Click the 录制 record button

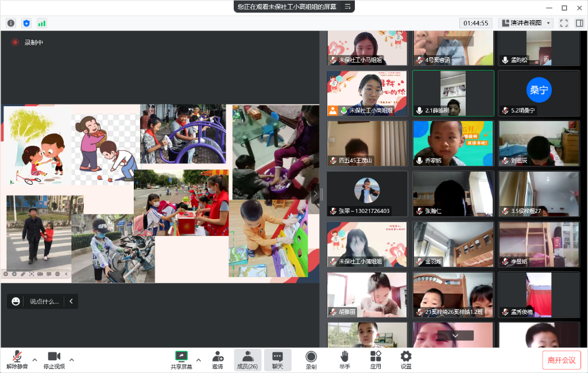point(311,360)
